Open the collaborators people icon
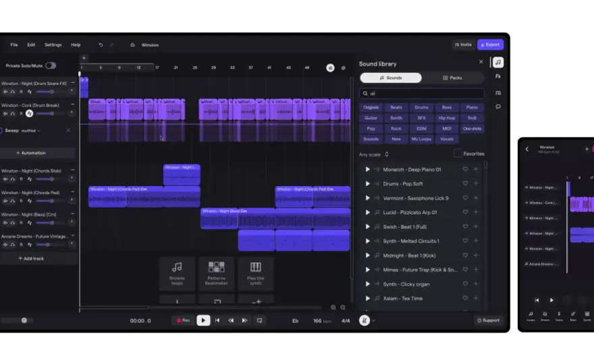 tap(497, 93)
